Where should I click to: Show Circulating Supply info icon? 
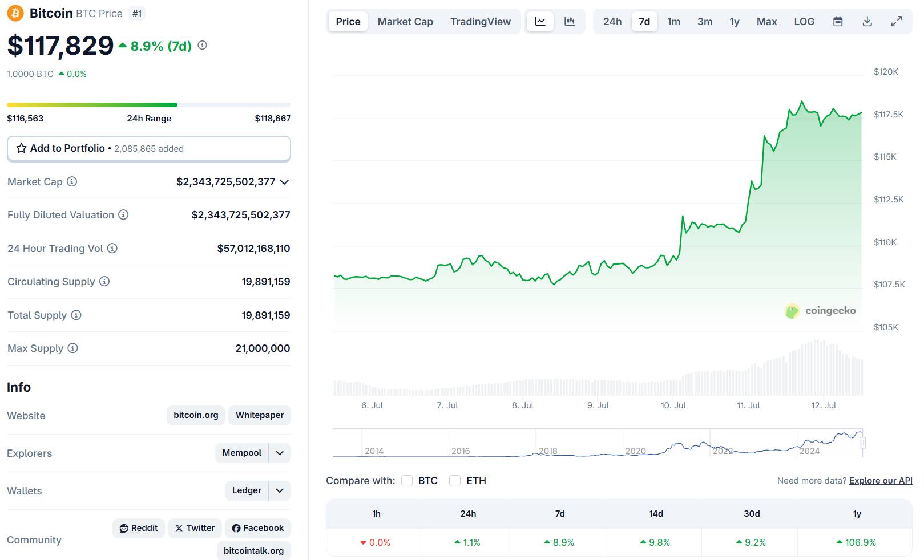(104, 281)
